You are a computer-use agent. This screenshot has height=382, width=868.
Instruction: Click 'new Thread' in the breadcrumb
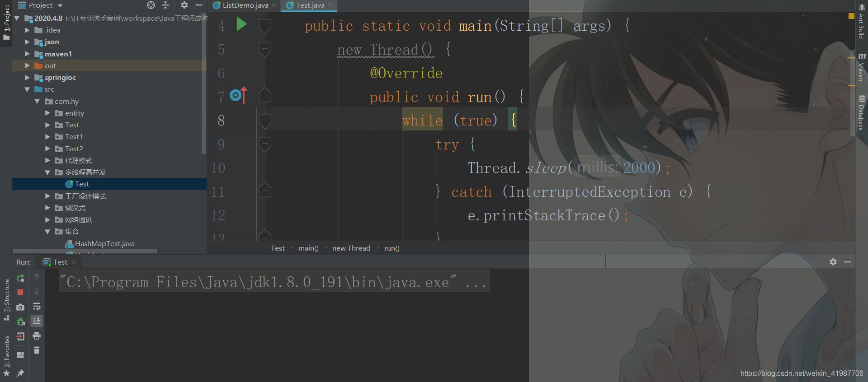tap(351, 248)
